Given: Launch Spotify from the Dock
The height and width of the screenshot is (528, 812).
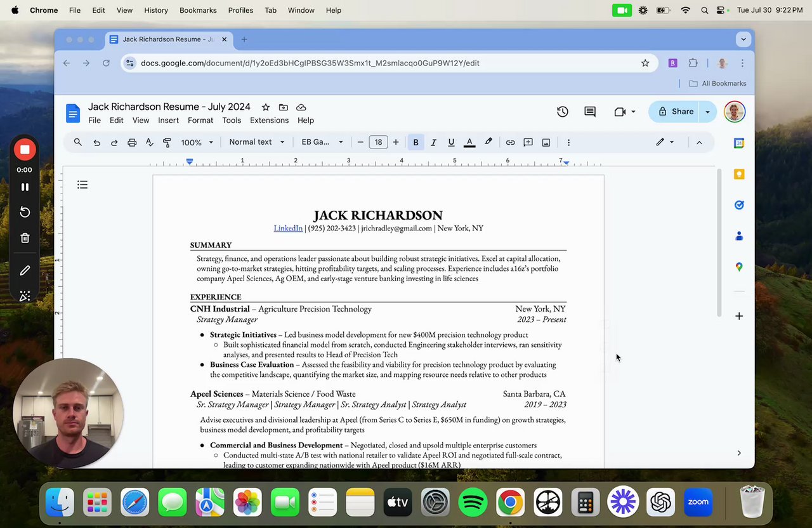Looking at the screenshot, I should [x=473, y=503].
